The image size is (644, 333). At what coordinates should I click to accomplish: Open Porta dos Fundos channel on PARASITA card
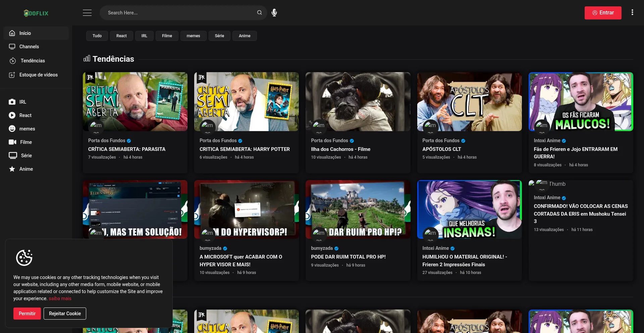click(107, 141)
